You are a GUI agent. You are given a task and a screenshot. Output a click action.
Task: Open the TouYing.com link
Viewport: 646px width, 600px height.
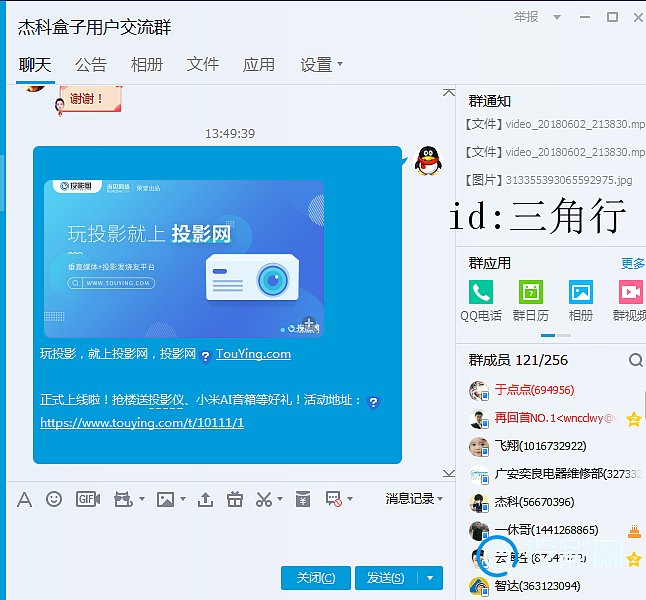pos(253,354)
